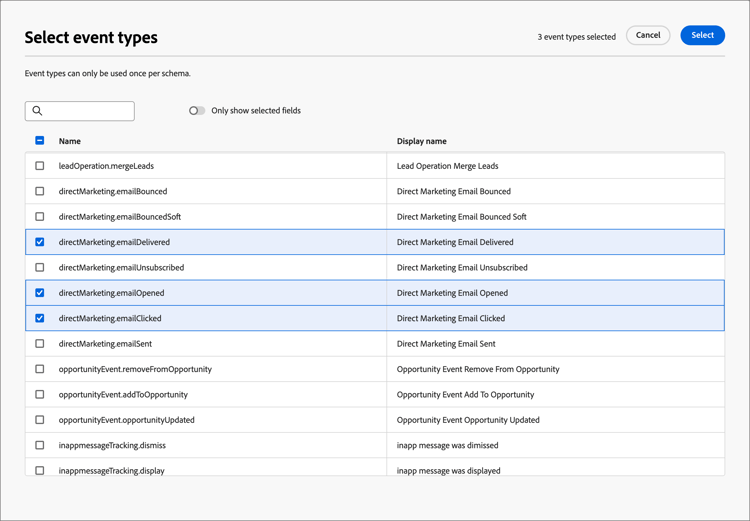750x521 pixels.
Task: Check directMarketing.emailBounced checkbox
Action: 40,191
